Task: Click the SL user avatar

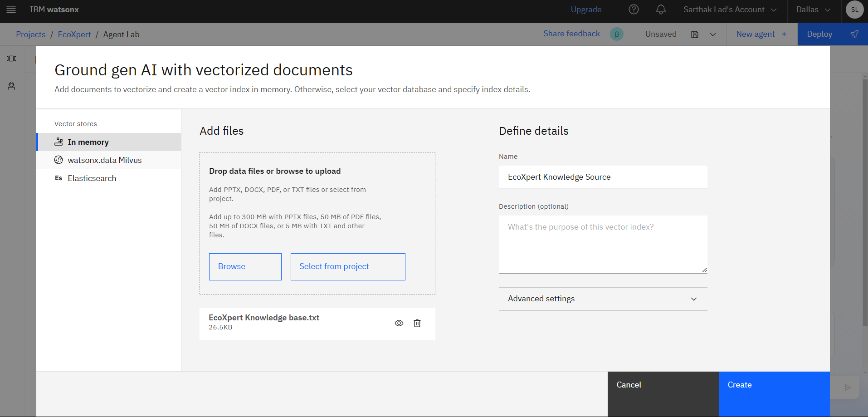Action: [854, 10]
